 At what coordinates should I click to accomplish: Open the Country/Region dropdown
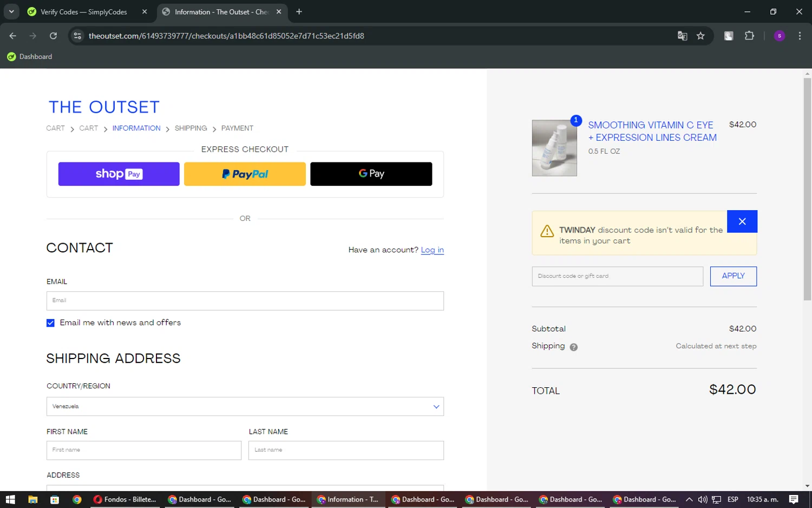pos(245,407)
